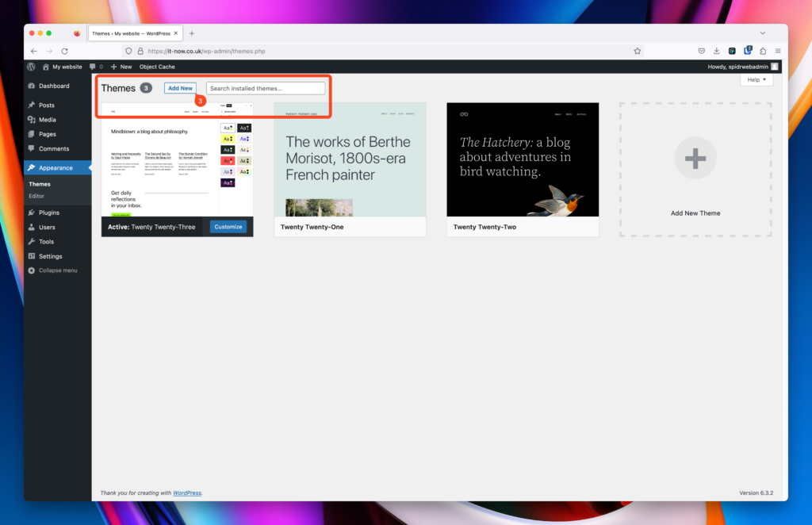
Task: Select the Twenty Twenty-Three theme thumbnail
Action: [x=177, y=159]
